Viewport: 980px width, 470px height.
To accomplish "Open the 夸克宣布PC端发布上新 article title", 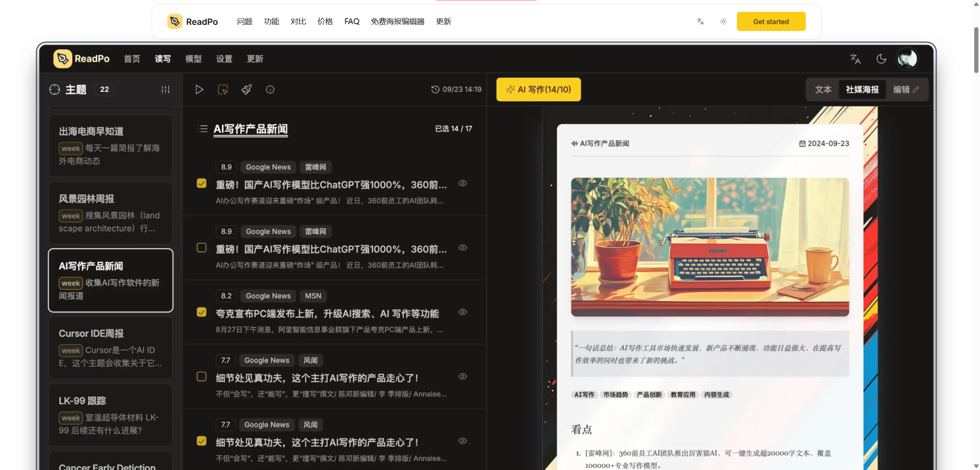I will (x=327, y=314).
